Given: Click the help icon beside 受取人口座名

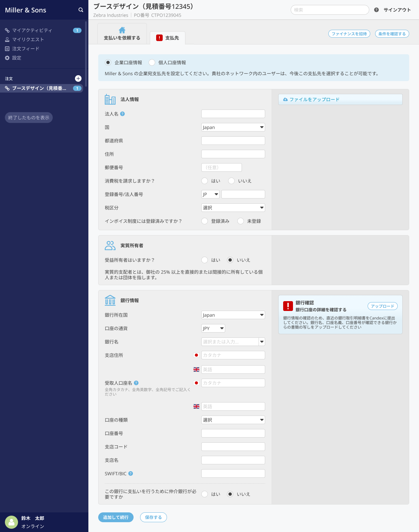Looking at the screenshot, I should point(136,383).
